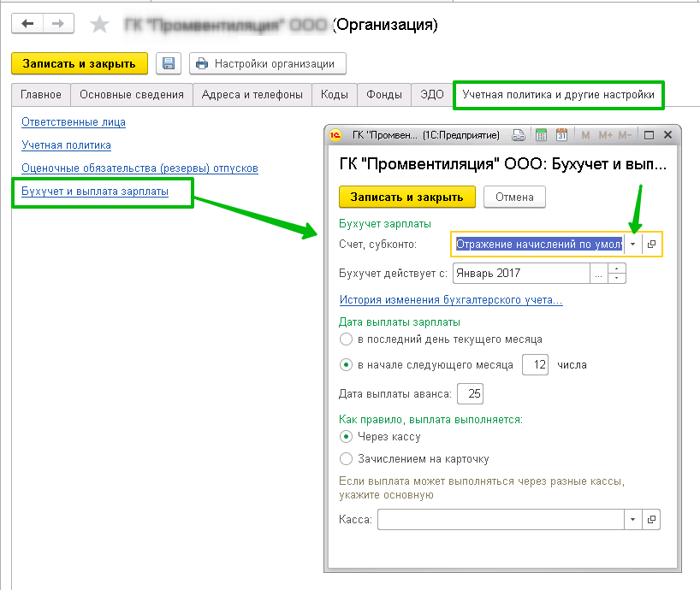Select в последний день текущего месяца option
This screenshot has height=590, width=700.
coord(441,339)
